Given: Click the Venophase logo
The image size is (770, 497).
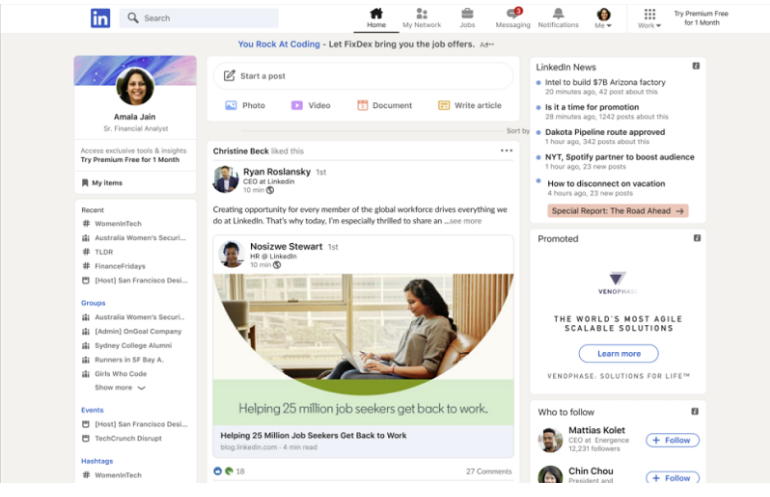Looking at the screenshot, I should pos(617,283).
